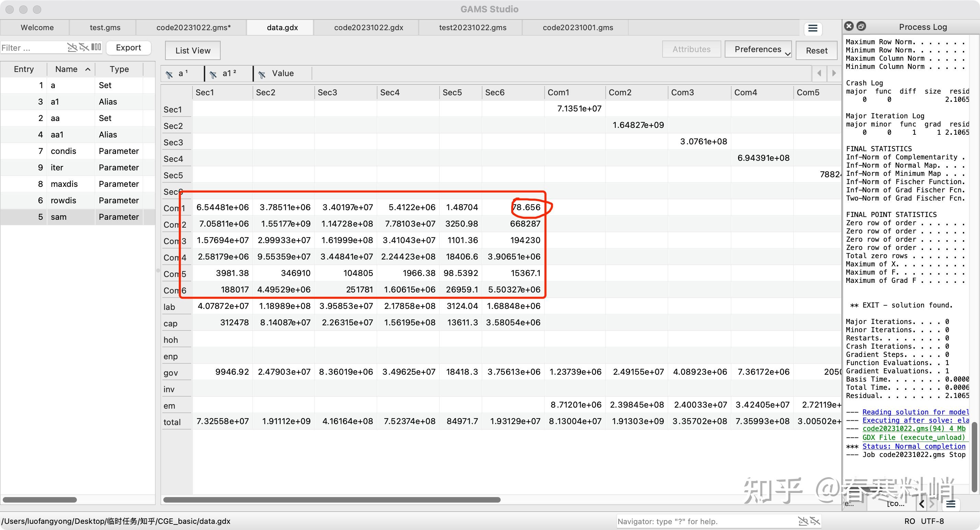This screenshot has width=980, height=530.
Task: Click the Export button
Action: 128,48
